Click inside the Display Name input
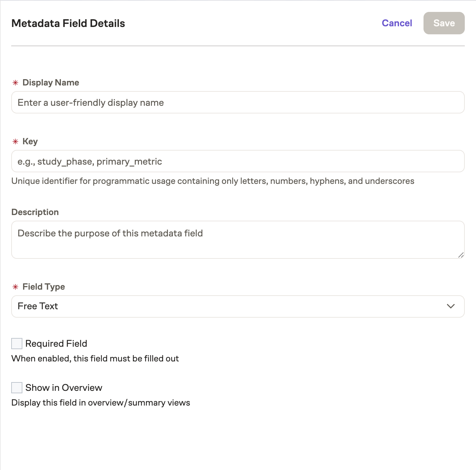Screen dimensions: 476x470 (x=238, y=102)
